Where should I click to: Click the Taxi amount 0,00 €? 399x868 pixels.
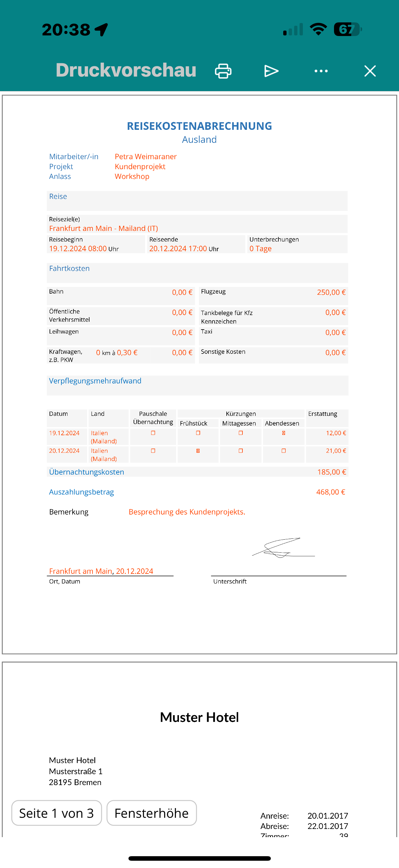point(336,332)
